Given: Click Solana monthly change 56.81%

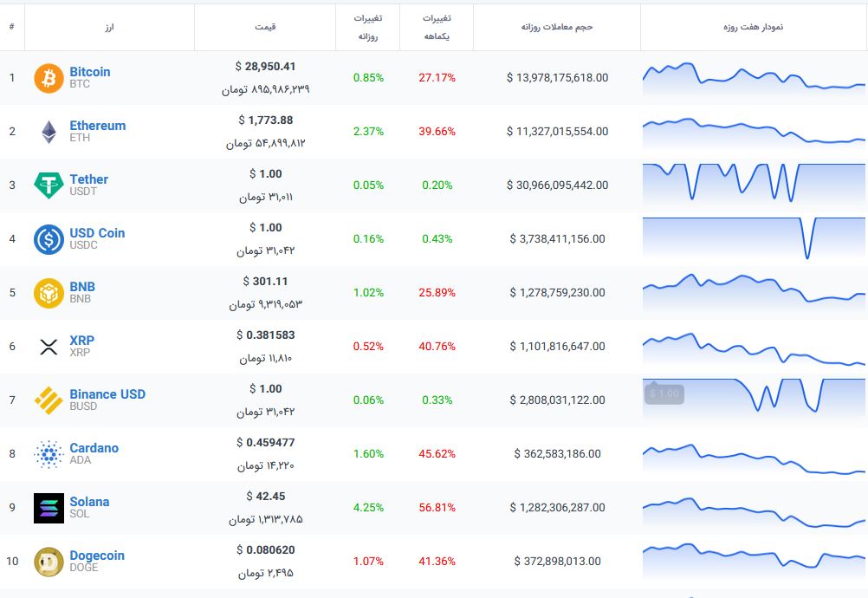Looking at the screenshot, I should (x=437, y=507).
